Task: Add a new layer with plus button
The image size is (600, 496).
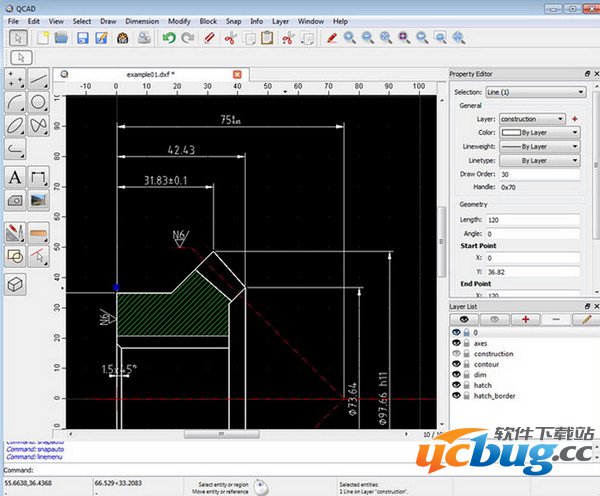Action: pyautogui.click(x=525, y=318)
